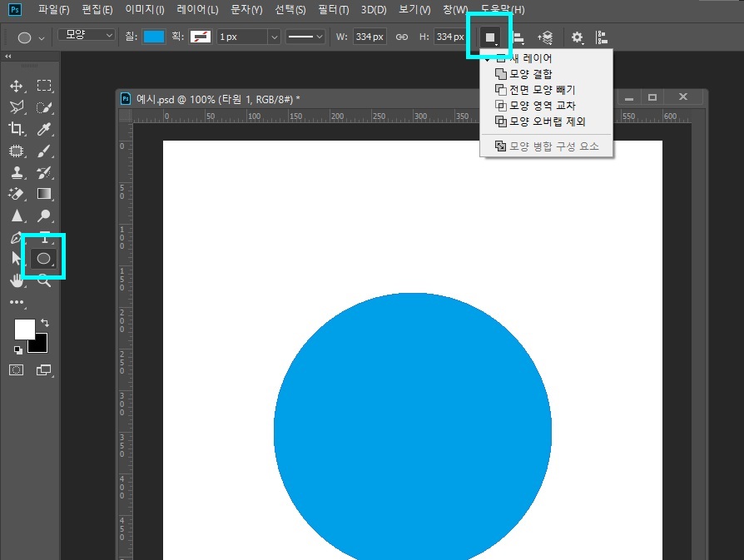The width and height of the screenshot is (744, 560).
Task: Swap foreground and background colors
Action: [x=46, y=322]
